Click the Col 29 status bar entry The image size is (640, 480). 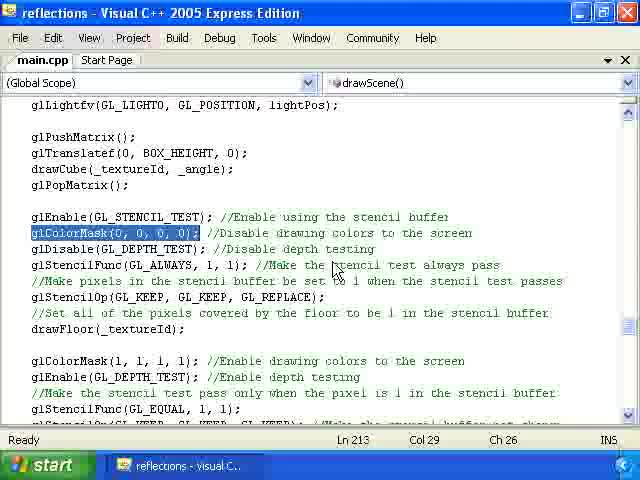pyautogui.click(x=424, y=440)
